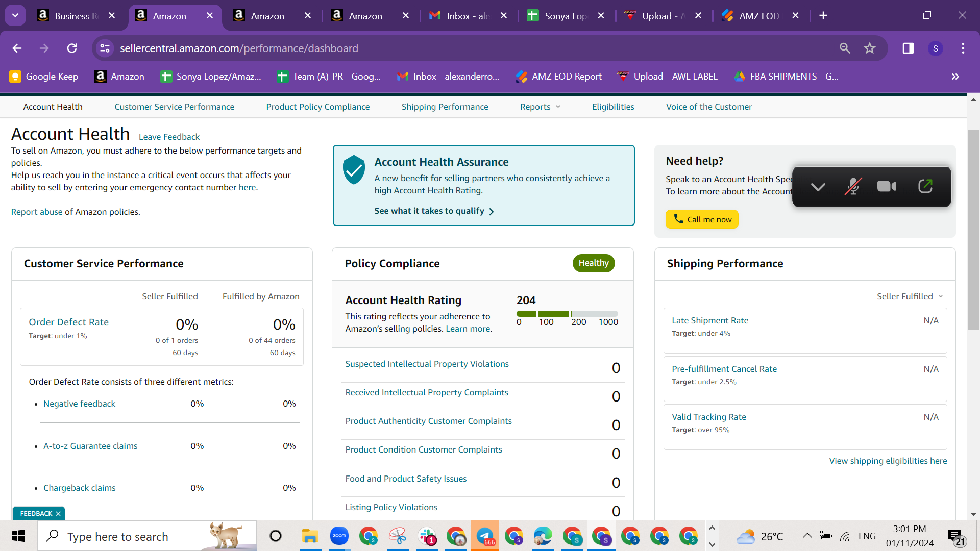
Task: Open the Windows notification center
Action: 955,537
